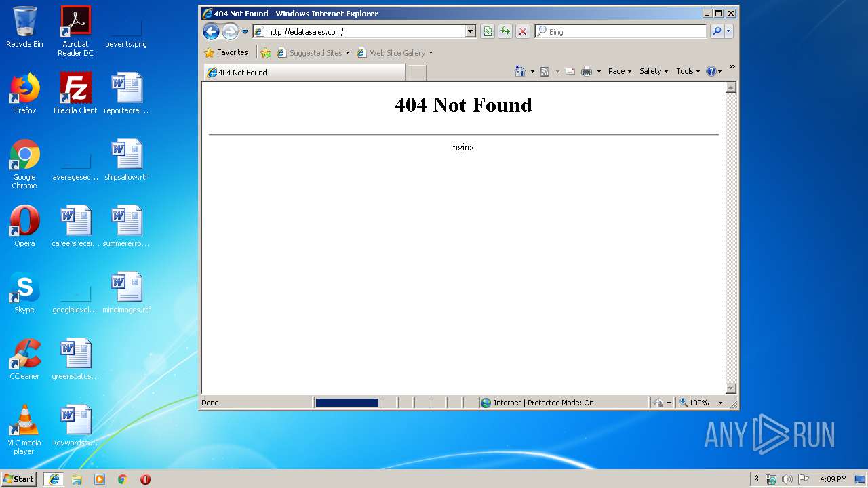Open the Windows Start button
This screenshot has width=868, height=488.
pyautogui.click(x=19, y=479)
